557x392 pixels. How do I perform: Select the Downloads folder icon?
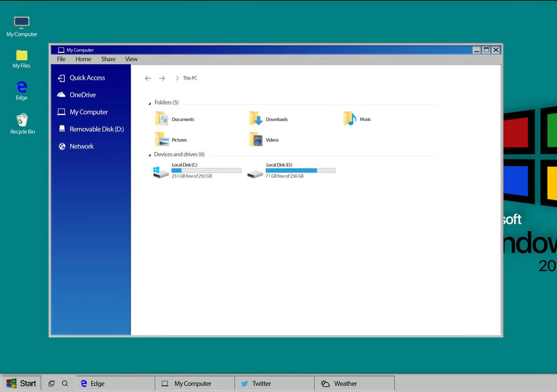pyautogui.click(x=256, y=119)
